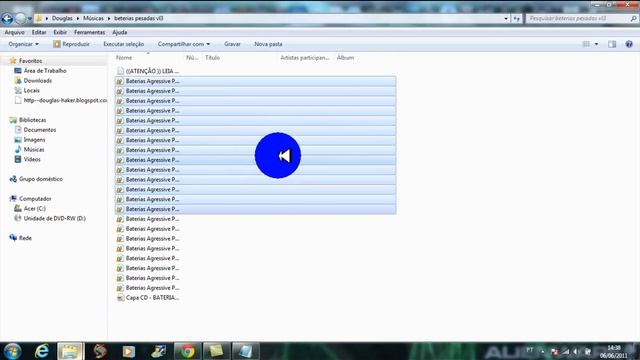Open Windows Media Player taskbar icon

click(129, 351)
